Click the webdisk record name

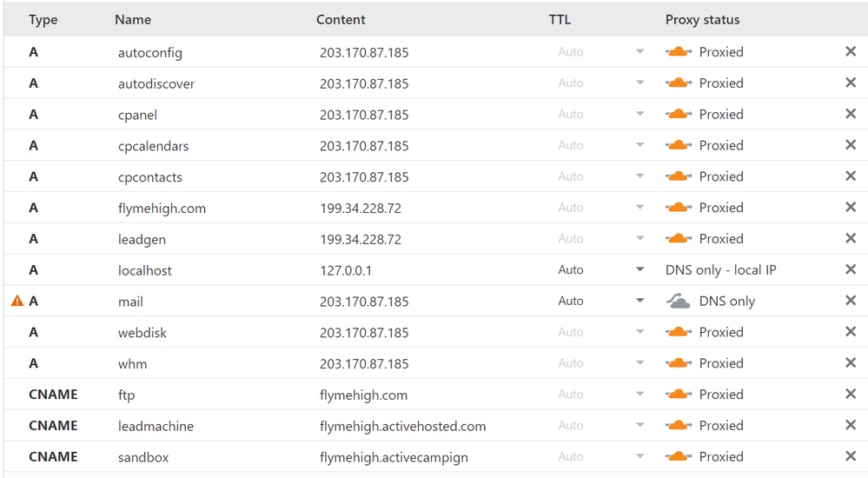[x=141, y=333]
